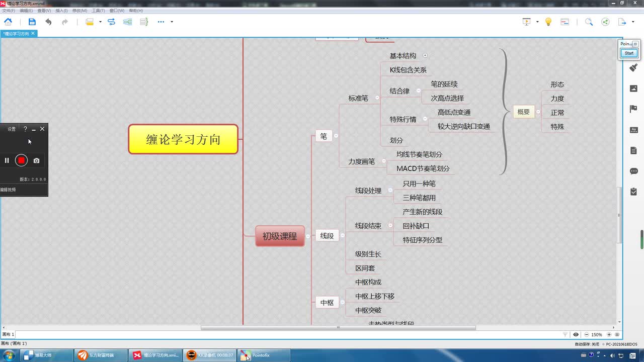
Task: Open Gantt chart view
Action: [x=565, y=22]
